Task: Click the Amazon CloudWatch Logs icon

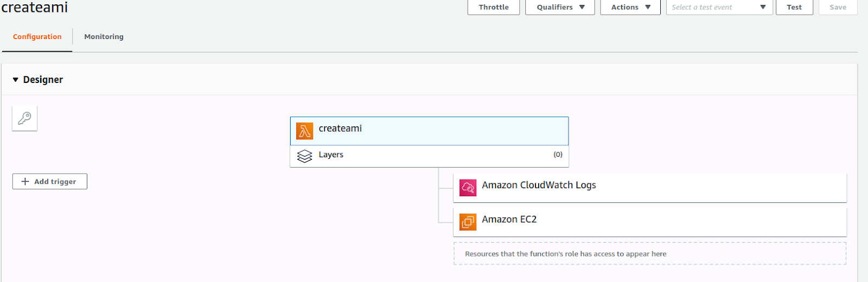Action: pyautogui.click(x=468, y=188)
